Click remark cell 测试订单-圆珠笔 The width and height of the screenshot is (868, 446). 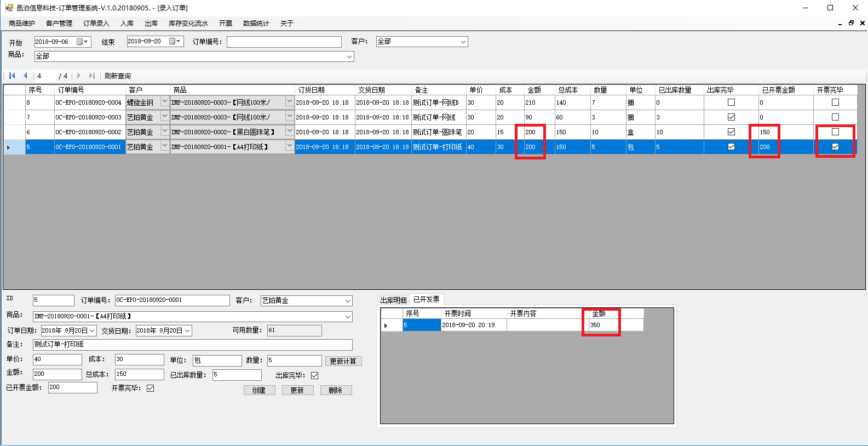point(439,132)
